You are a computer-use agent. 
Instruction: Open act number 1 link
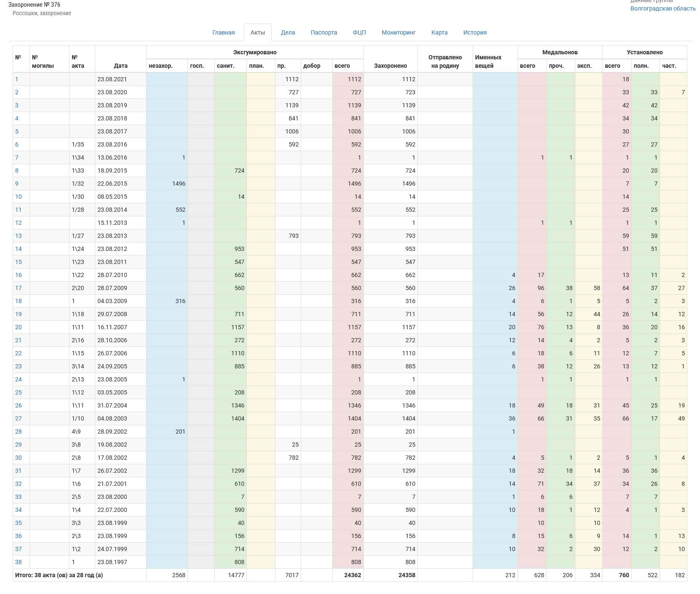(17, 79)
